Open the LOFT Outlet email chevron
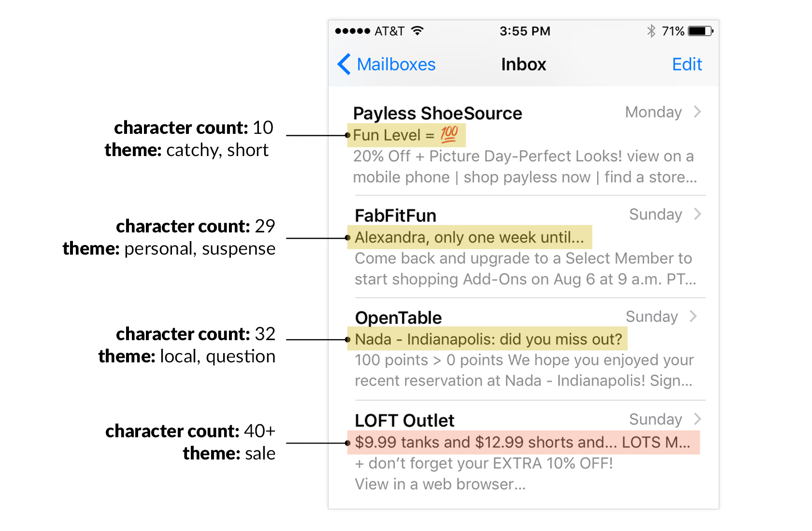 click(697, 418)
